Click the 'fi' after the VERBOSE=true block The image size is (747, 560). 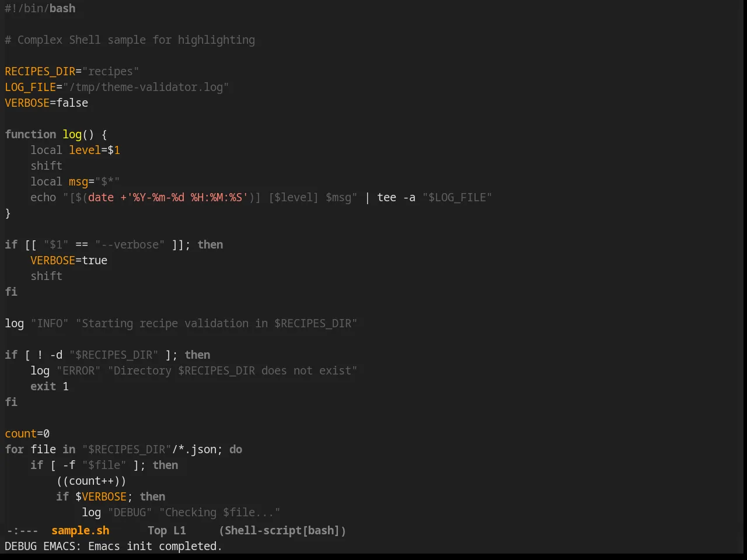[11, 292]
